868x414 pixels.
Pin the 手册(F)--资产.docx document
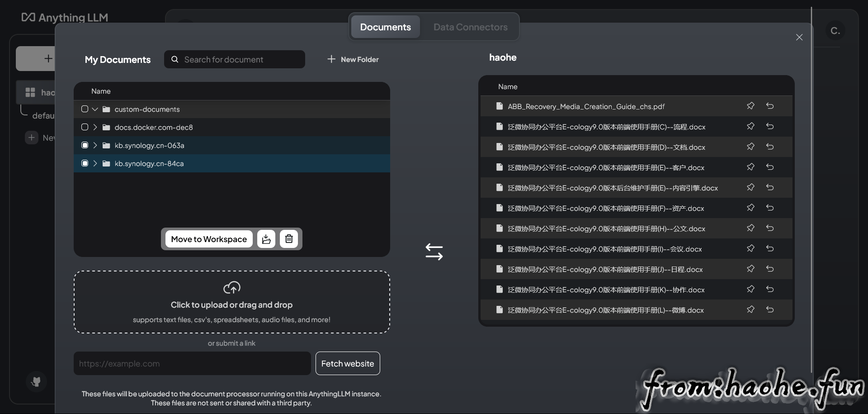click(750, 208)
